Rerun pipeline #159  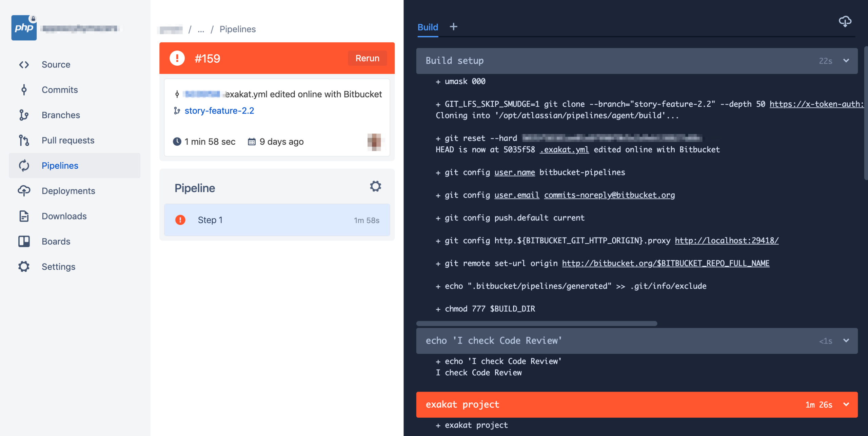(368, 58)
